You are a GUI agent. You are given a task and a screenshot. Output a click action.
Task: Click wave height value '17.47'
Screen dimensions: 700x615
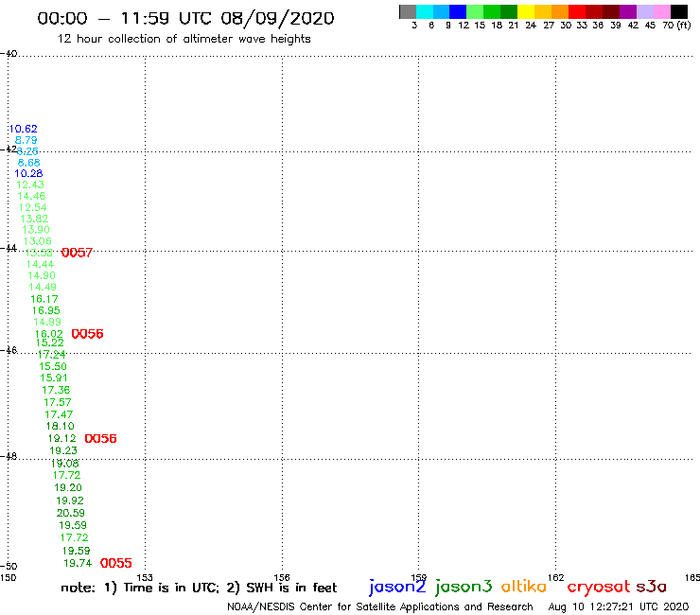59,415
